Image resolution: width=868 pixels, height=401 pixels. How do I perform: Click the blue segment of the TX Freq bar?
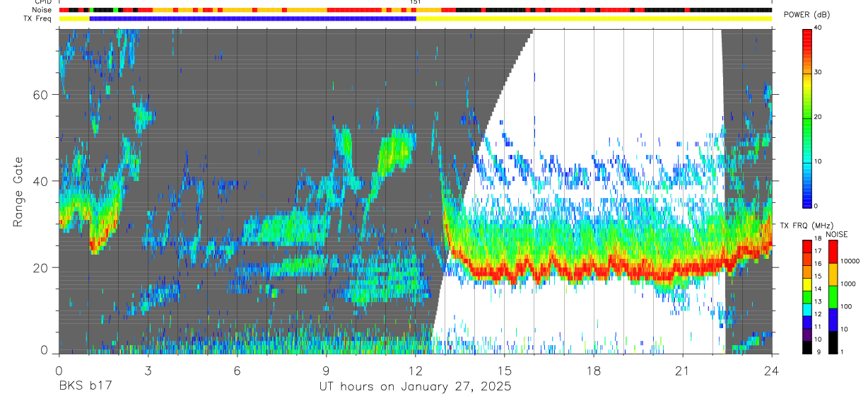[x=253, y=18]
